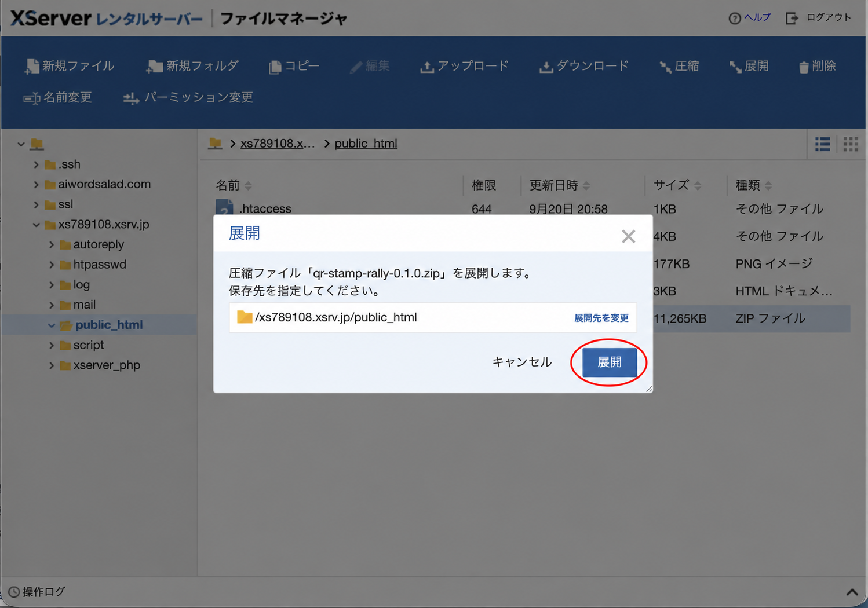Expand the log folder chevron
This screenshot has height=608, width=868.
(x=51, y=285)
